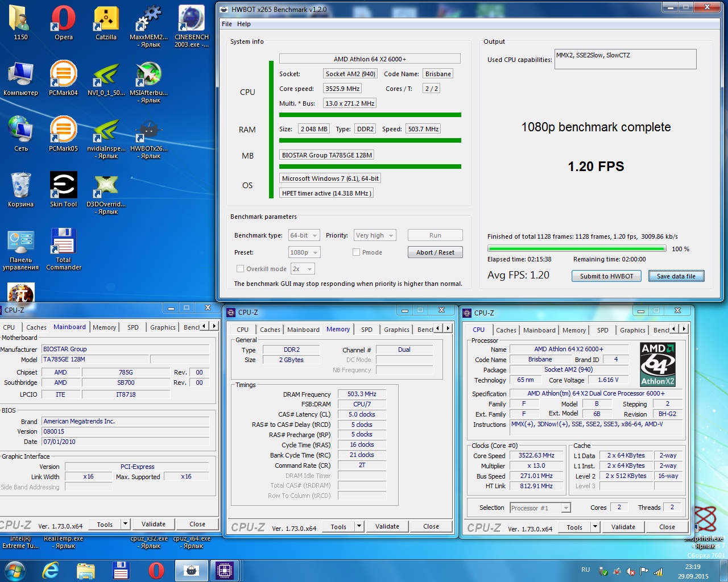Viewport: 728px width, 582px height.
Task: Launch the PCMark04 shortcut
Action: [x=64, y=78]
